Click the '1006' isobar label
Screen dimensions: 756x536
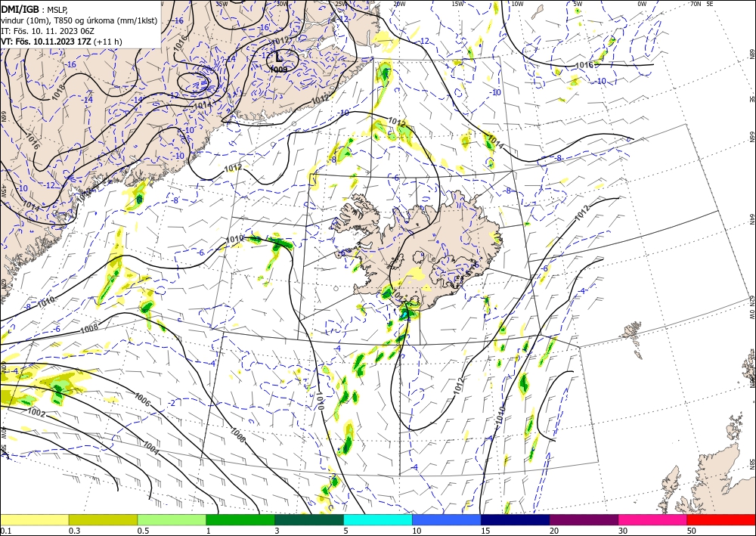[x=143, y=400]
